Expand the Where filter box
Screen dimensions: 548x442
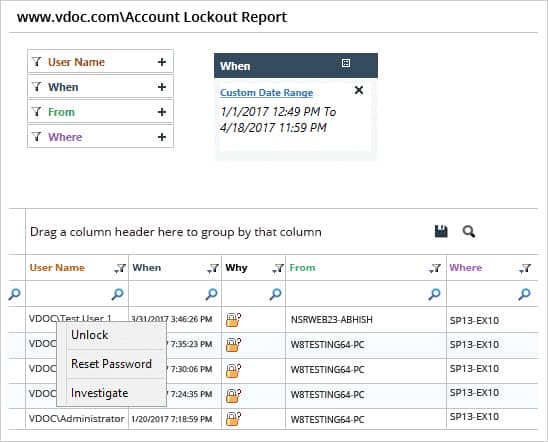coord(100,137)
